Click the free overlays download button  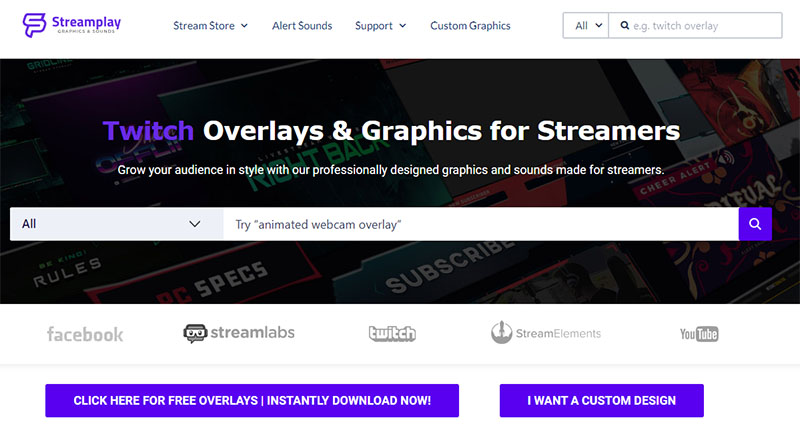pos(252,400)
